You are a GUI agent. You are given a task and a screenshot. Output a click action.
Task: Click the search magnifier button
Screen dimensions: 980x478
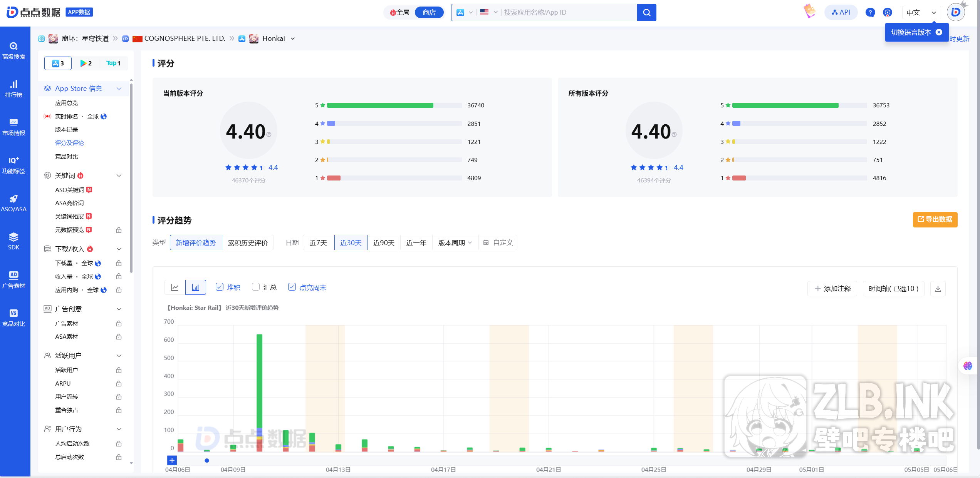tap(647, 12)
